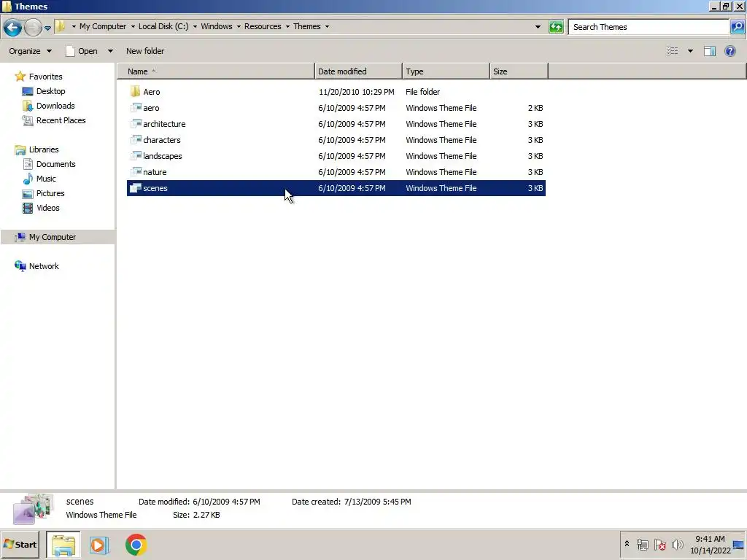This screenshot has width=747, height=560.
Task: Select the Favorites star icon
Action: coord(20,76)
